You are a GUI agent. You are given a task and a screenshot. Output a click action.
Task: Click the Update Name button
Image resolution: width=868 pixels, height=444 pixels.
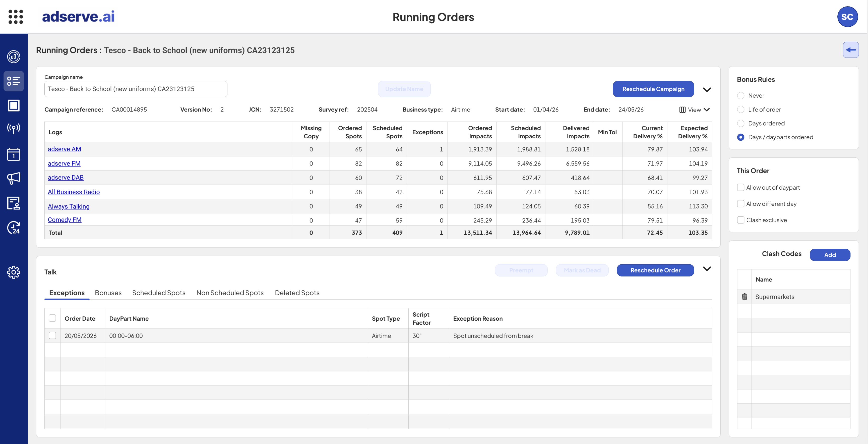(x=404, y=89)
